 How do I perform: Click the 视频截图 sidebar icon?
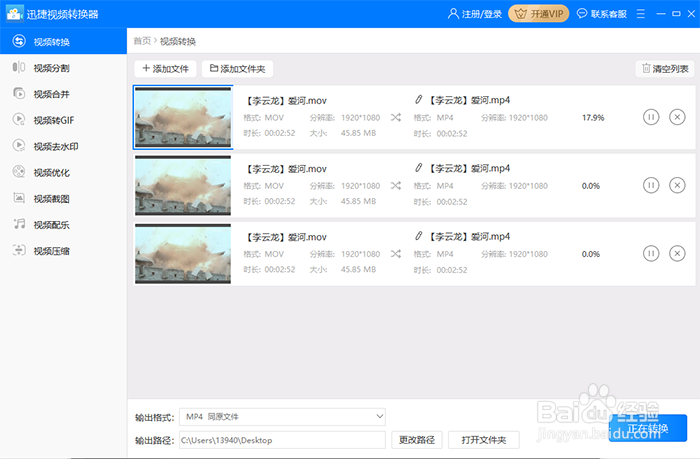19,198
